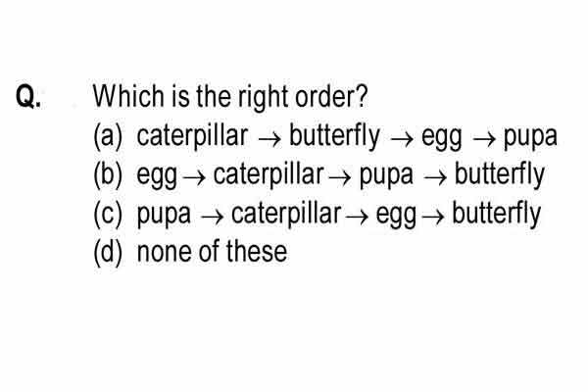Image resolution: width=588 pixels, height=392 pixels.
Task: Click 'caterpillar' in option (b)
Action: [x=269, y=174]
